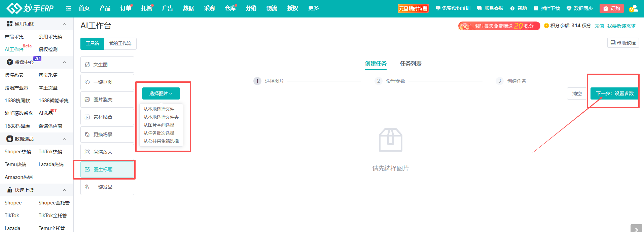This screenshot has width=644, height=232.
Task: Choose 从本地选择文件夹 option
Action: coord(161,117)
